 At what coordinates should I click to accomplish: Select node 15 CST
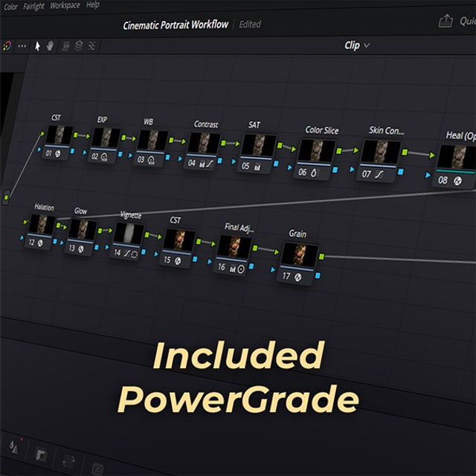click(x=178, y=248)
